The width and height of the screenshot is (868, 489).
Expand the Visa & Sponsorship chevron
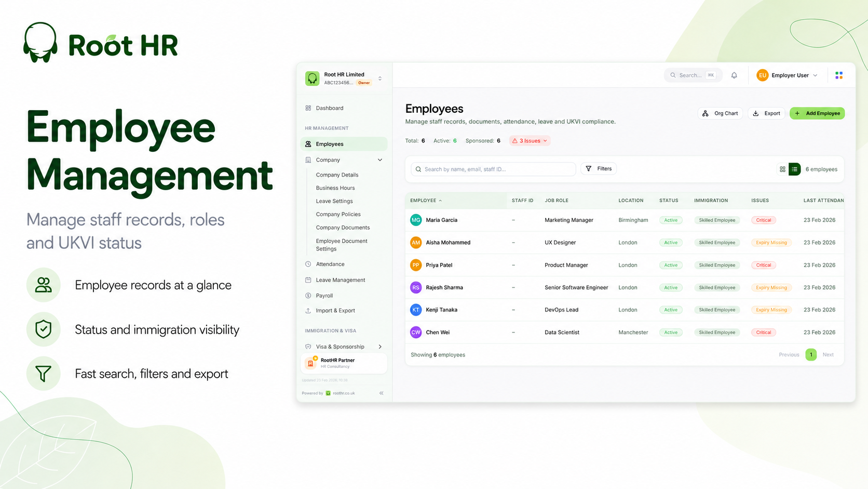pos(380,347)
